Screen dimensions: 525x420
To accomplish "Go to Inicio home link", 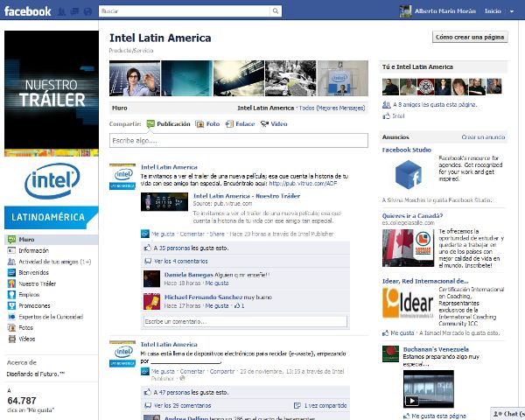I will click(493, 11).
